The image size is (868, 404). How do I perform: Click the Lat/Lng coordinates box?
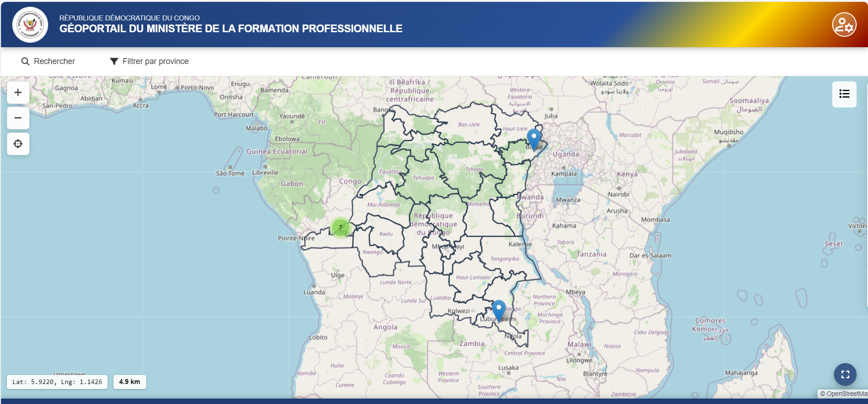pos(57,382)
